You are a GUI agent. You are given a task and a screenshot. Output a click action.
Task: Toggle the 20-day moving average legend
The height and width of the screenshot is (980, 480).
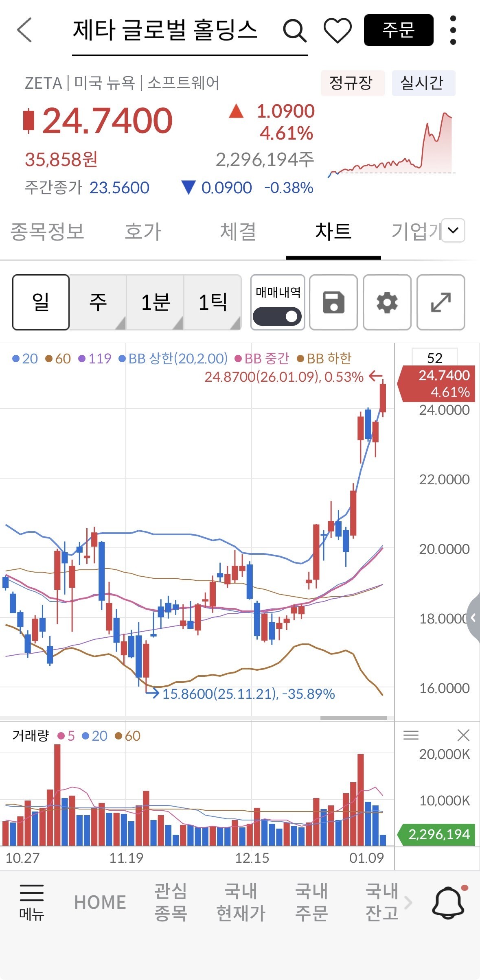(25, 359)
